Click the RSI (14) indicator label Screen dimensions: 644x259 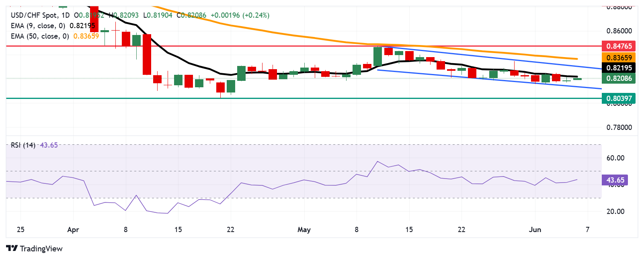pos(23,145)
